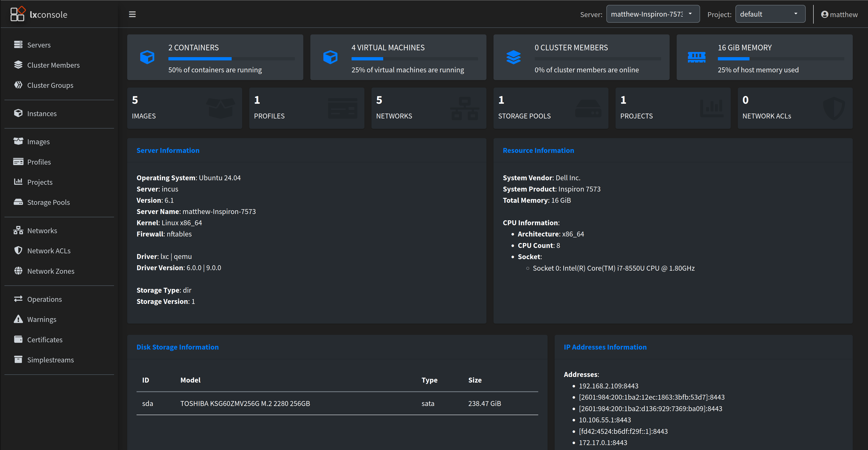Open the Cluster Groups sidebar entry
Screen dimensions: 868x450
click(50, 85)
